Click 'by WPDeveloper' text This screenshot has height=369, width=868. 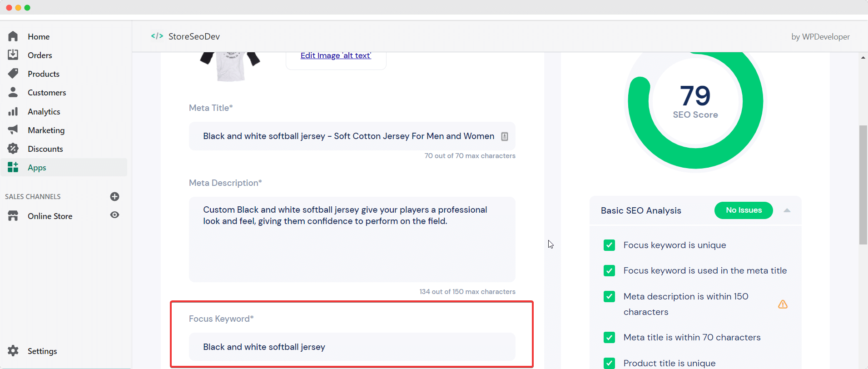tap(820, 37)
